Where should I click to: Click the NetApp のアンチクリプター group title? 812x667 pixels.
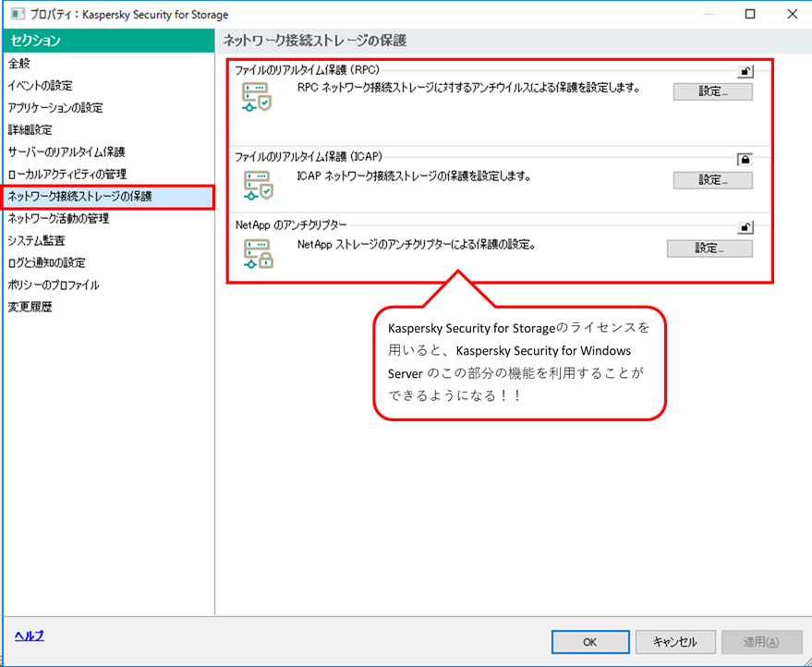click(291, 224)
